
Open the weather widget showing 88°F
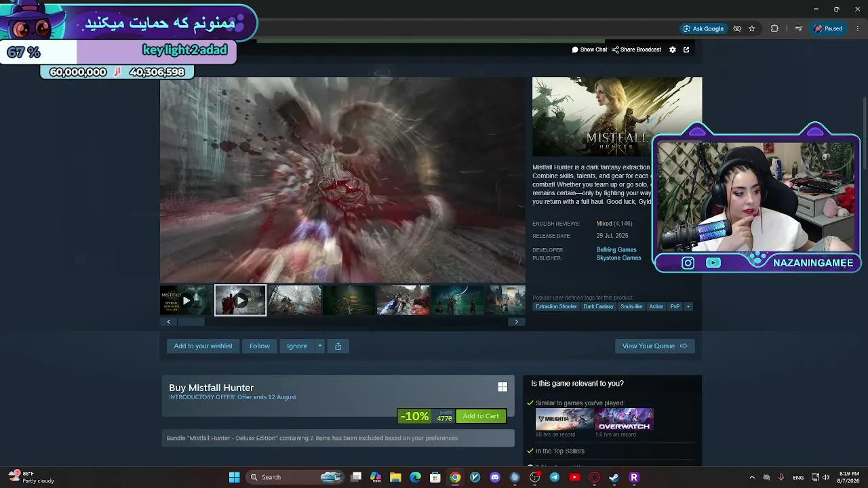click(31, 477)
